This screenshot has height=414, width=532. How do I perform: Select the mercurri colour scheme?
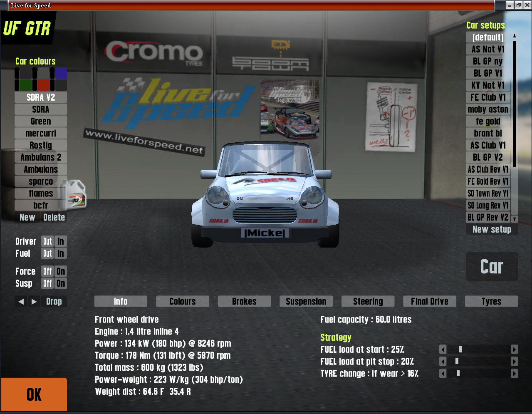tap(41, 134)
